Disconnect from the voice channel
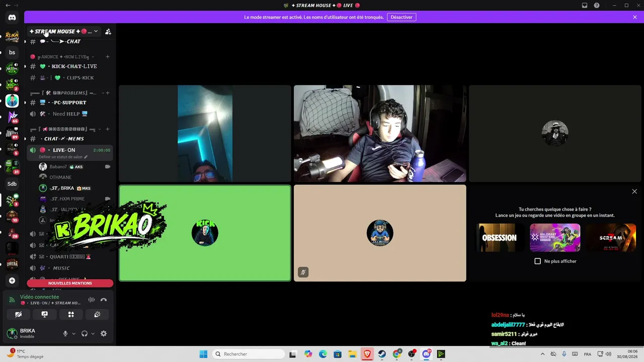 pyautogui.click(x=104, y=300)
